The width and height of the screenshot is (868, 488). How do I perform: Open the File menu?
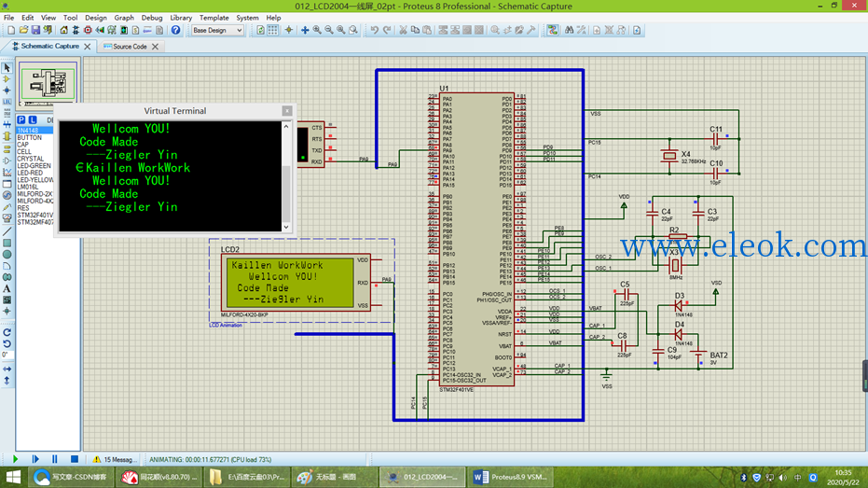pyautogui.click(x=9, y=18)
